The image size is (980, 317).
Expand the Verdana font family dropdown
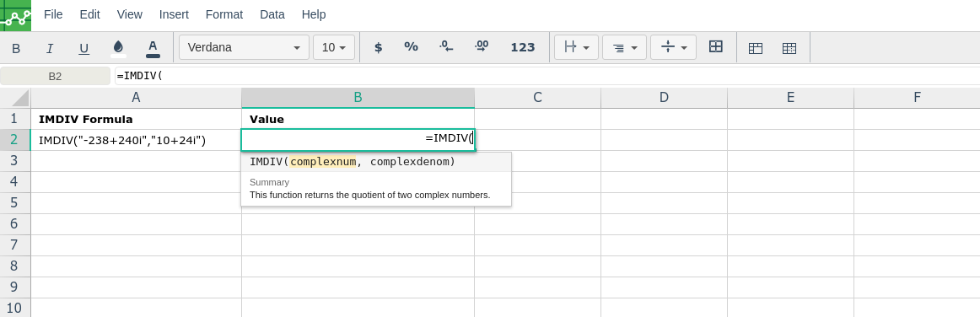point(244,47)
